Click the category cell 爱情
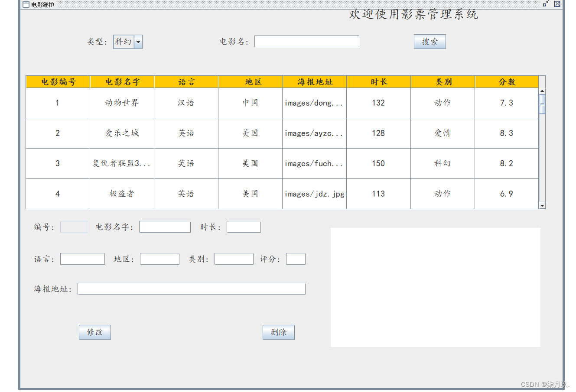 443,133
